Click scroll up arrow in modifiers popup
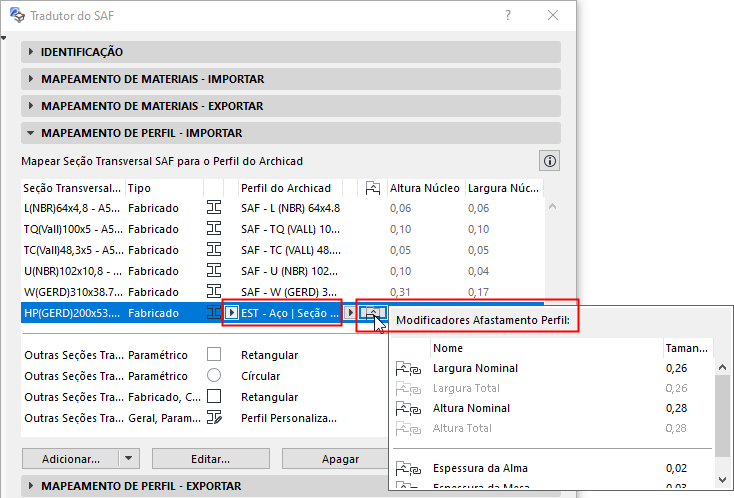734x498 pixels. click(x=722, y=368)
